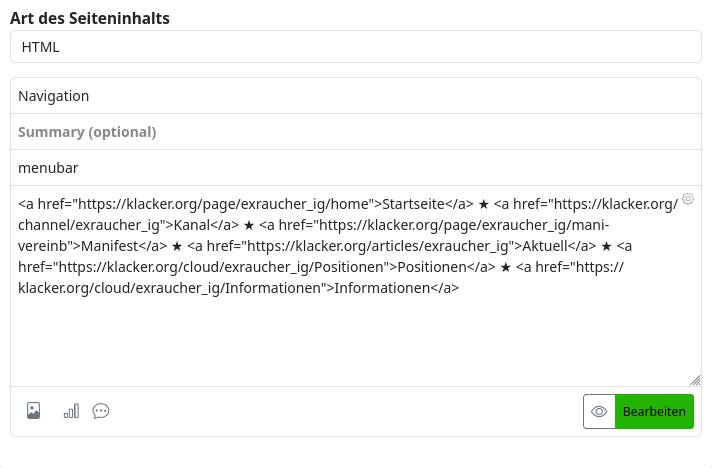Click the textarea resize handle

coord(695,380)
